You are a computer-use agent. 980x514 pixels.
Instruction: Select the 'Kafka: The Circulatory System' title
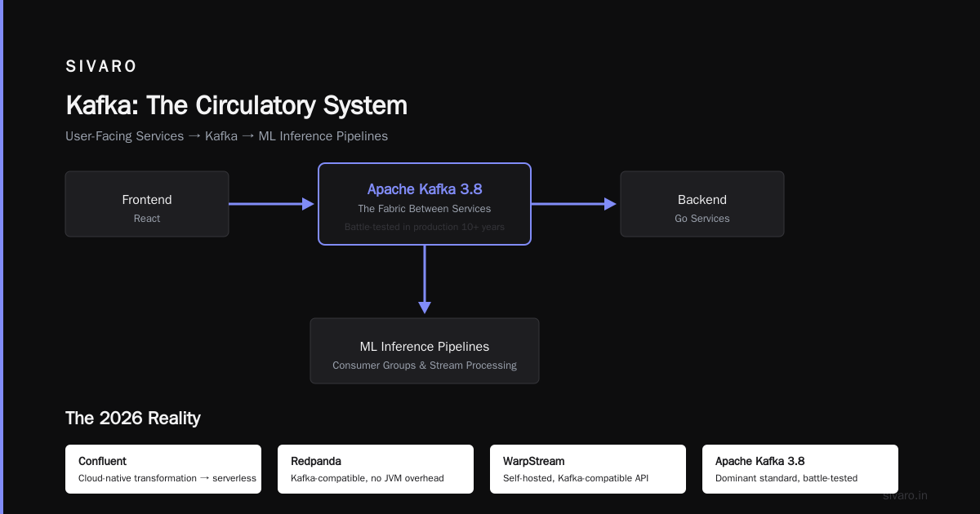[236, 105]
